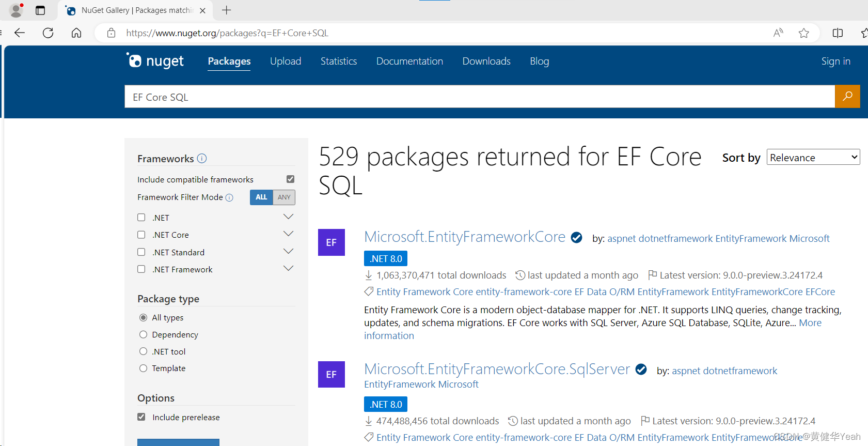Open Microsoft.EntityFrameworkCore.SqlServer package link
The image size is (868, 446).
pos(497,369)
